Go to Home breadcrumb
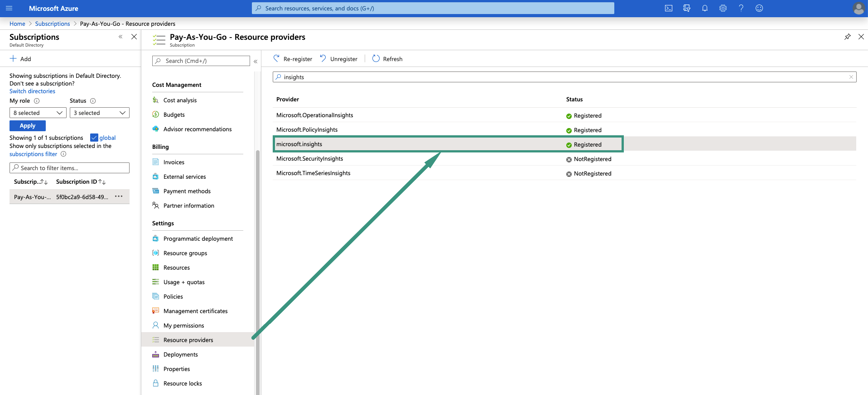This screenshot has width=868, height=395. click(17, 24)
